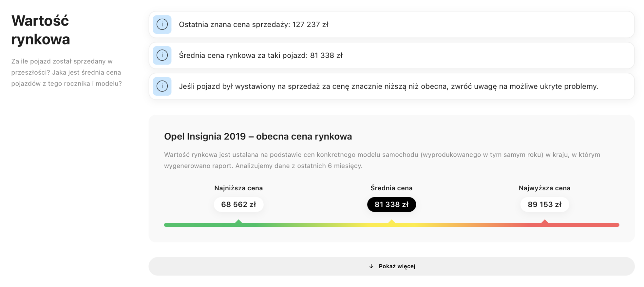Click info icon beside last known sale price
Viewport: 644px width, 287px height.
tap(162, 24)
